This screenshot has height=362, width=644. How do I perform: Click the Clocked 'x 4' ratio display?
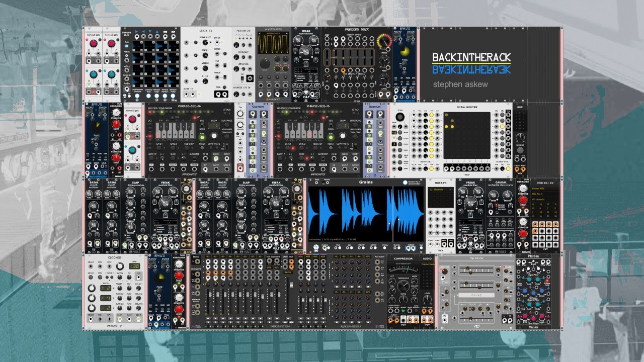[107, 298]
